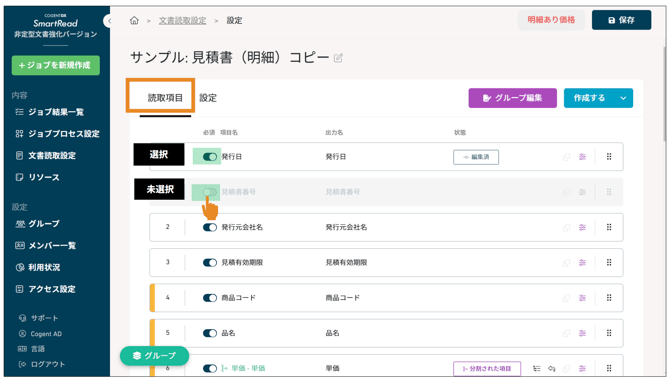This screenshot has width=670, height=382.
Task: Create a new job with ジョブを新規作成
Action: click(x=56, y=65)
